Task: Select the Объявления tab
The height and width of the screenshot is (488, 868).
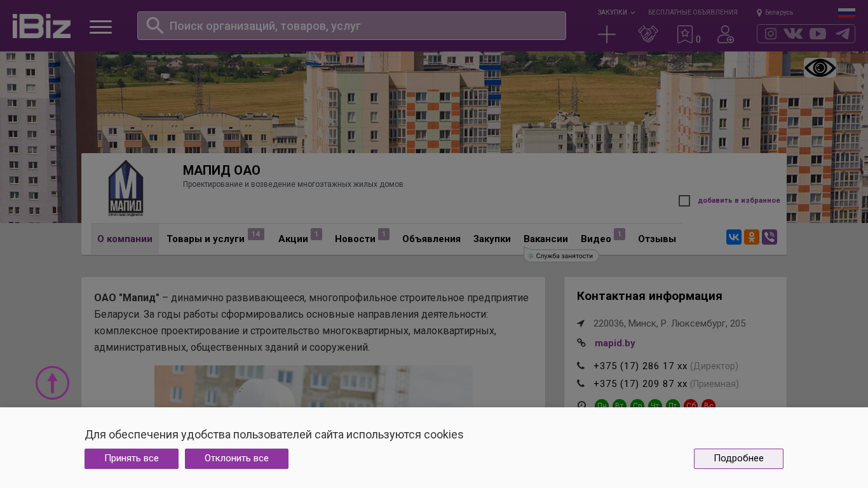Action: click(431, 239)
